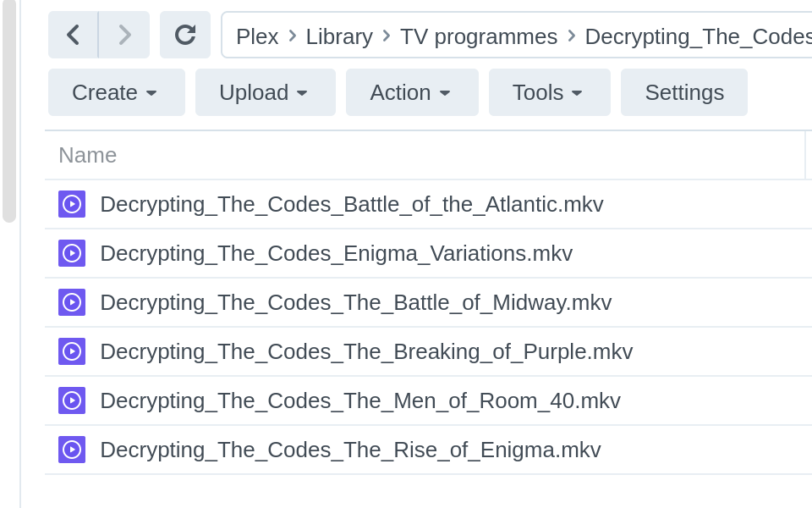Image resolution: width=812 pixels, height=508 pixels.
Task: Click the forward navigation arrow
Action: (x=124, y=35)
